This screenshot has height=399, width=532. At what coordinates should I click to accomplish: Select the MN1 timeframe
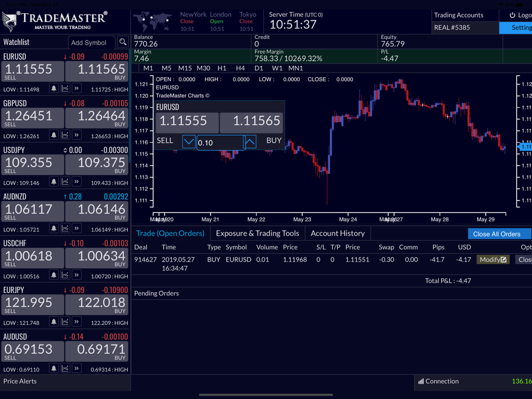(x=295, y=68)
